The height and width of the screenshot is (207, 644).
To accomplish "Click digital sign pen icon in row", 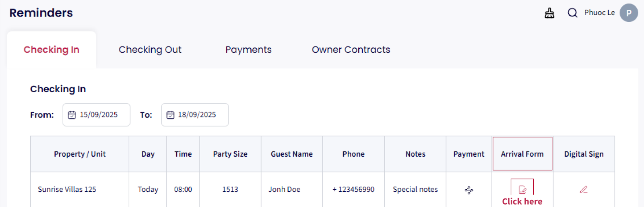I will coord(584,189).
